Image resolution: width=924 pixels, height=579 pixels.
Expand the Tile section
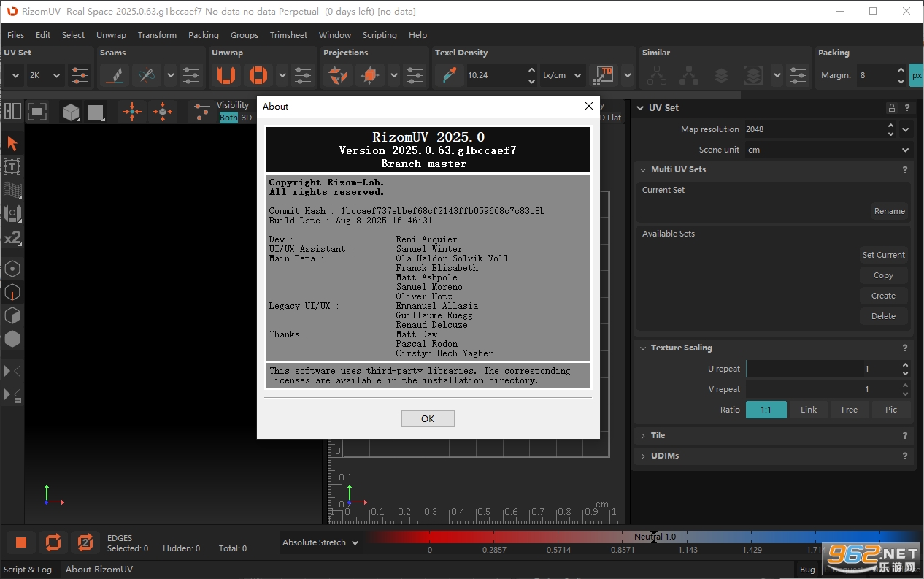pyautogui.click(x=643, y=435)
